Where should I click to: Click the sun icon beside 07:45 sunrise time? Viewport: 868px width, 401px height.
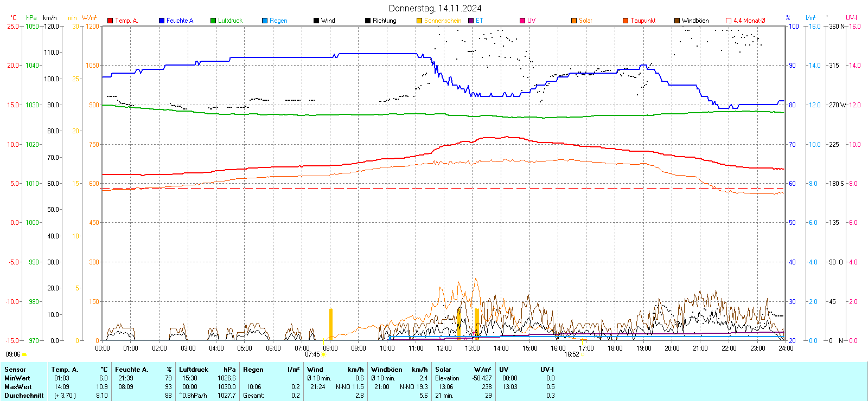(324, 354)
